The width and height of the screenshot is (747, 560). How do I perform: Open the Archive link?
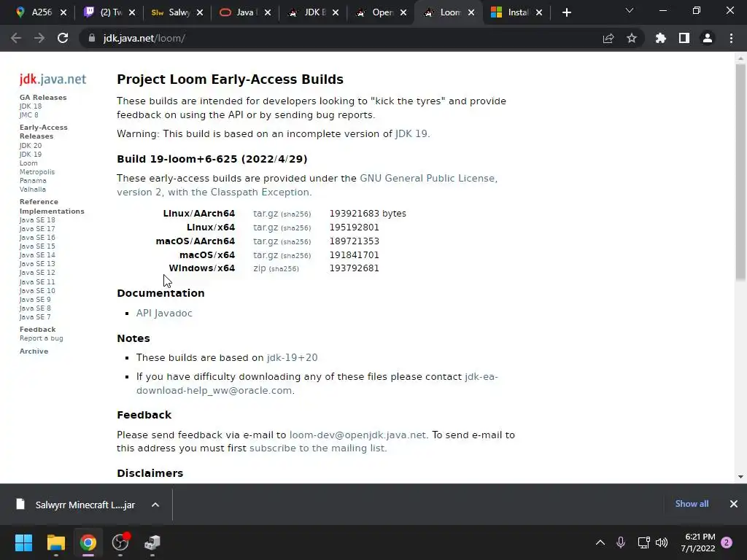[34, 351]
